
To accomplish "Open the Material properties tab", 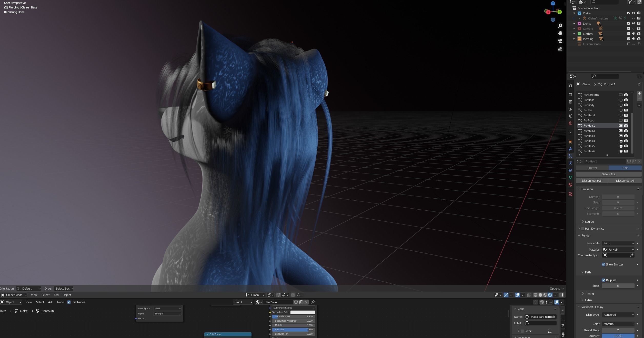I will [x=570, y=185].
